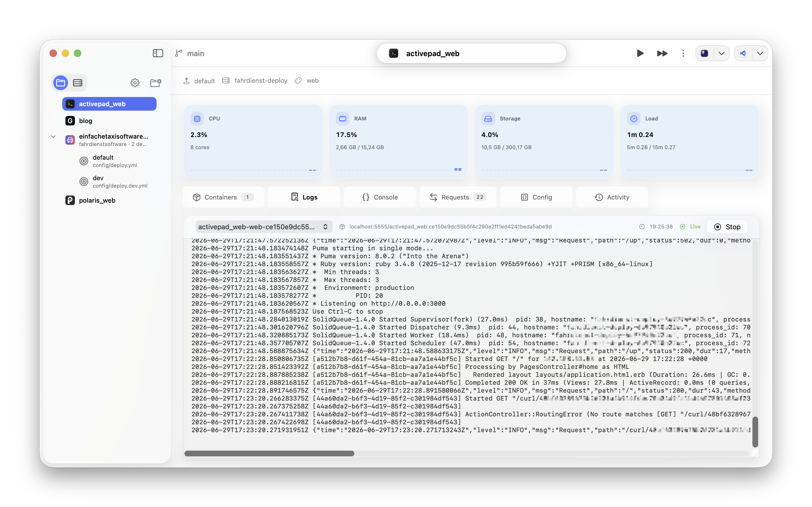Click the Use Ctrl-C to stop line

point(287,311)
